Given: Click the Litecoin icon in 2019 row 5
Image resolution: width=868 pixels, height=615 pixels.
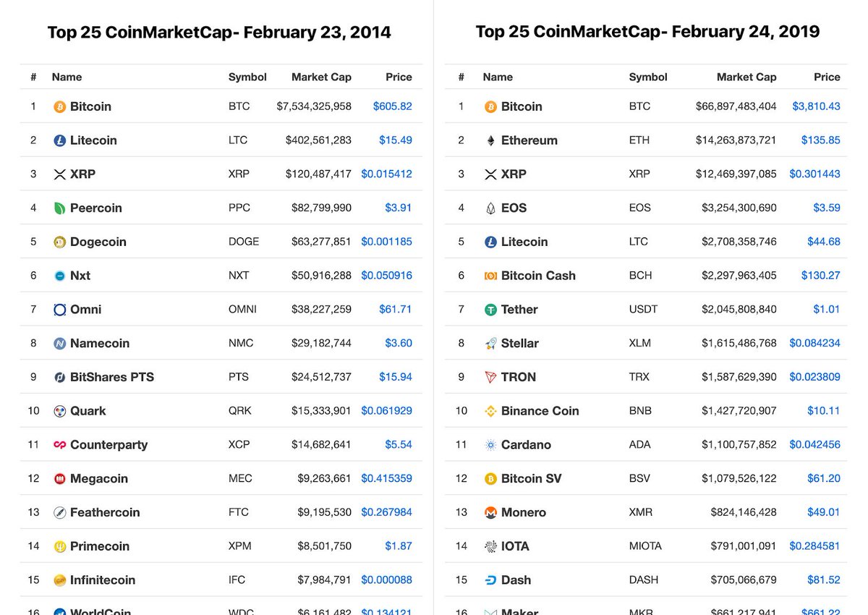Looking at the screenshot, I should point(490,242).
